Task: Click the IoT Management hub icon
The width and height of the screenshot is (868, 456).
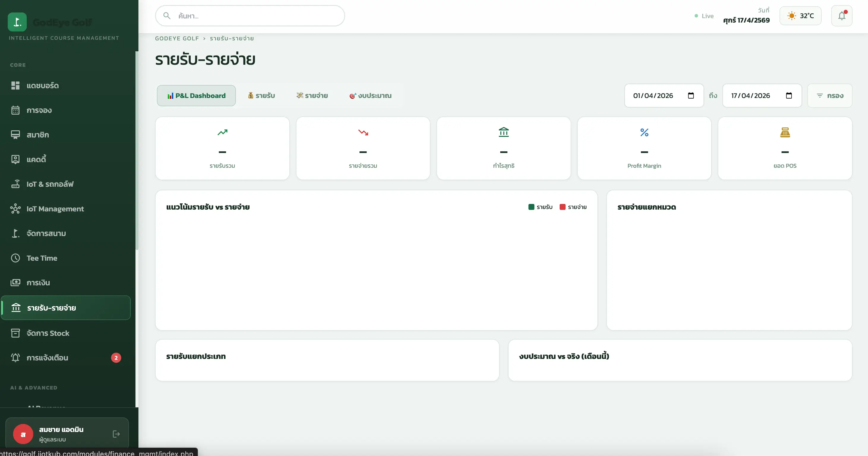Action: [x=15, y=209]
